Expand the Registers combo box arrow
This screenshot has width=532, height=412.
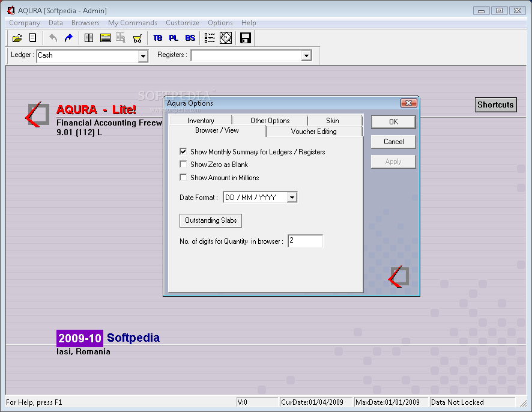point(306,55)
